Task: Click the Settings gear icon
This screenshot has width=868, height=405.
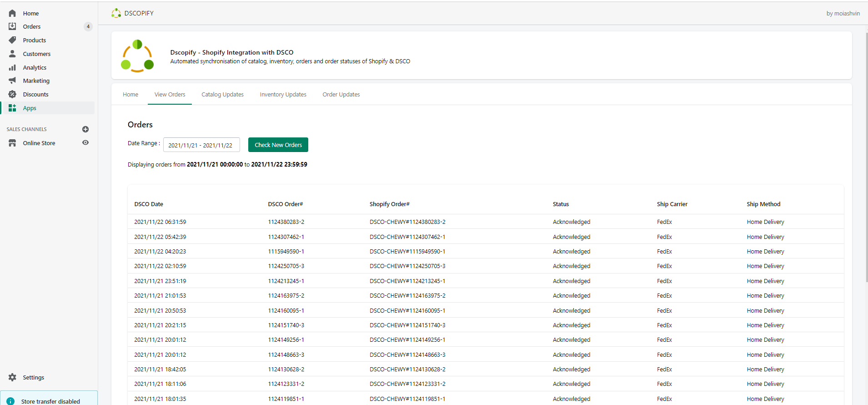Action: click(x=12, y=377)
